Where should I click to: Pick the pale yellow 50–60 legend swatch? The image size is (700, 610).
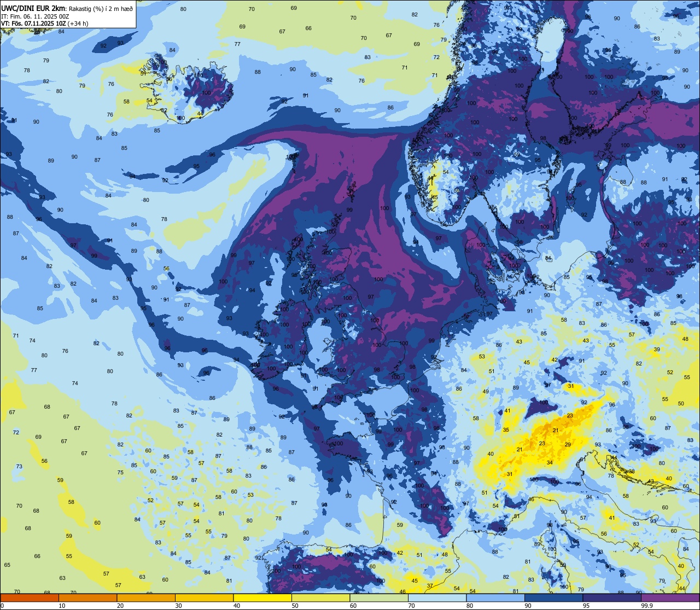(320, 597)
